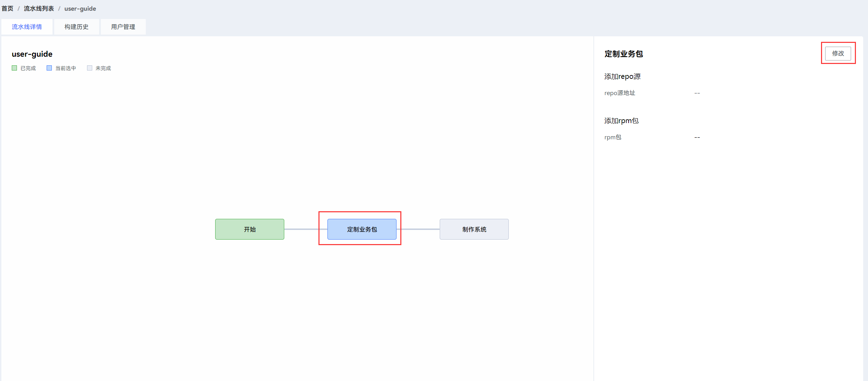Click user-guide breadcrumb item
Viewport: 868px width, 381px height.
coord(80,9)
